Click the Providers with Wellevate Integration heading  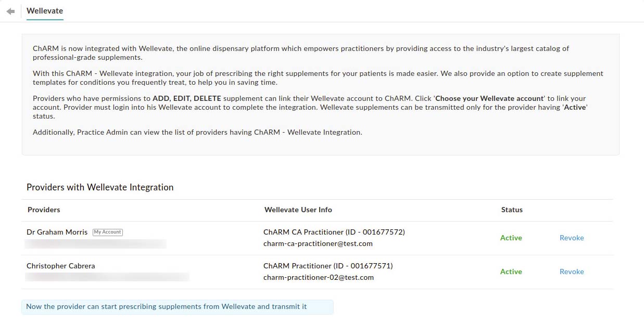100,187
